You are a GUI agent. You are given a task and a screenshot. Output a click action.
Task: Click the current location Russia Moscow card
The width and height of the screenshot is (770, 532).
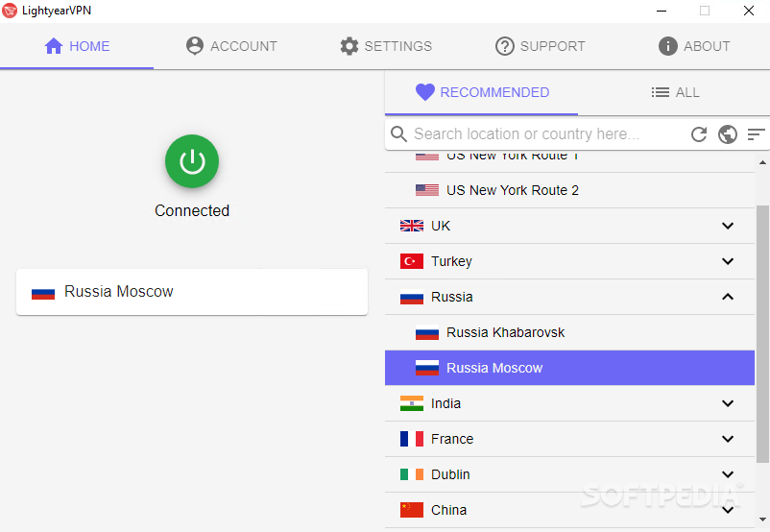coord(192,292)
